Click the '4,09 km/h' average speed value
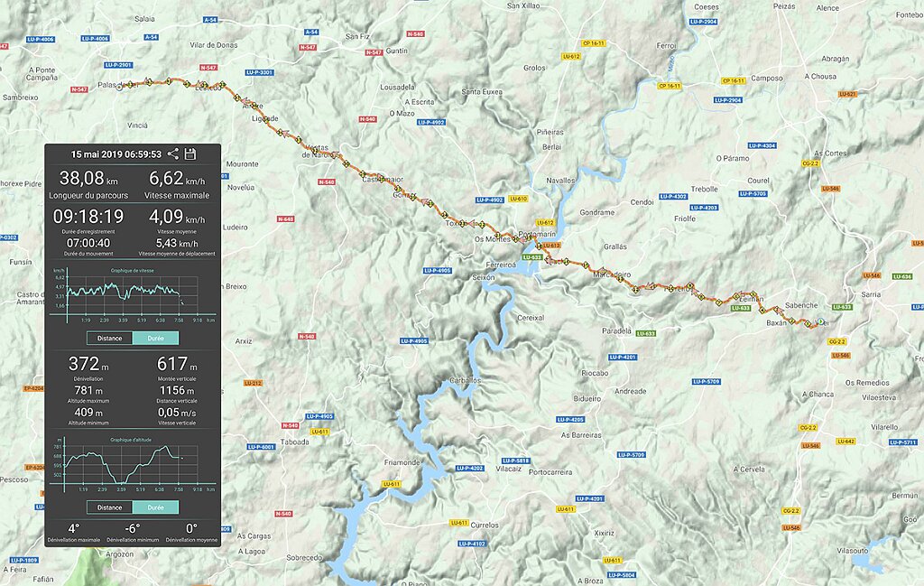The height and width of the screenshot is (586, 924). [x=177, y=217]
